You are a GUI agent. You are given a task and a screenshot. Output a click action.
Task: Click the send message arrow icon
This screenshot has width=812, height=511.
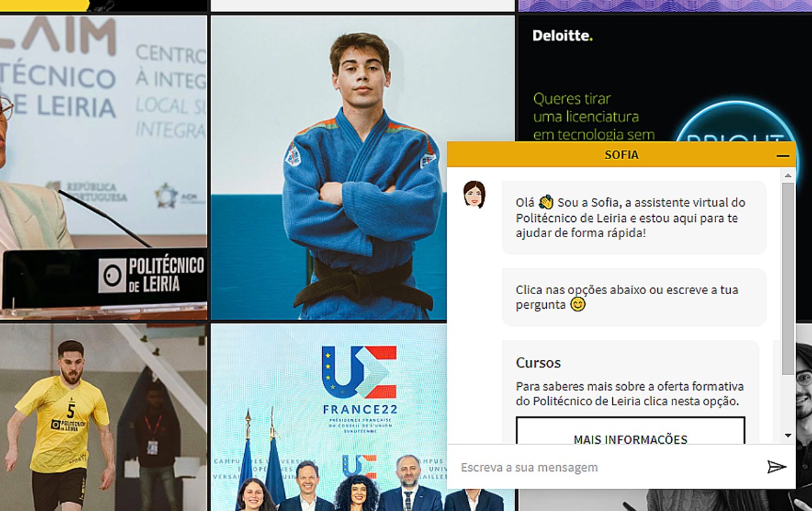[x=776, y=467]
